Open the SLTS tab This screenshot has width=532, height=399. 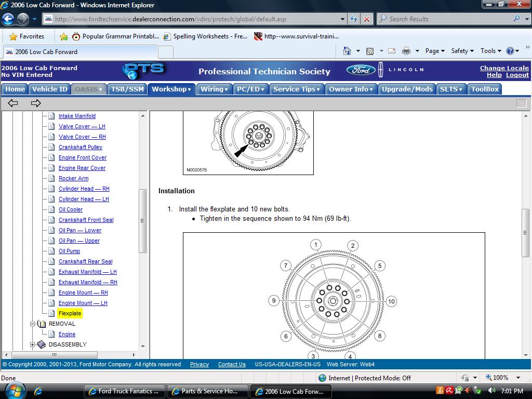(x=451, y=89)
